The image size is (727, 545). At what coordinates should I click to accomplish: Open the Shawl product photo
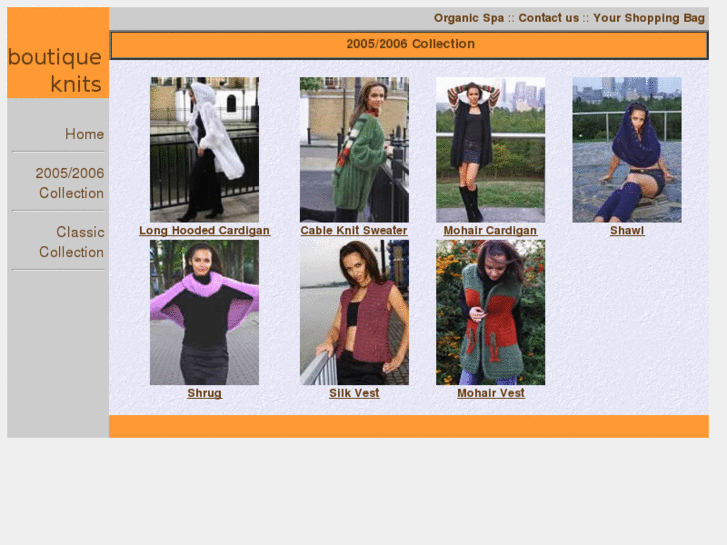click(627, 149)
